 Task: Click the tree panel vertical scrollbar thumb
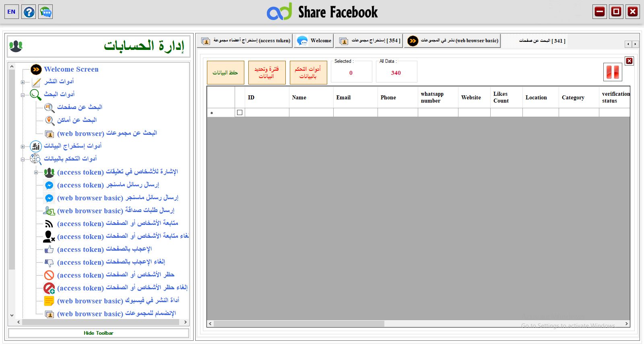(x=12, y=169)
